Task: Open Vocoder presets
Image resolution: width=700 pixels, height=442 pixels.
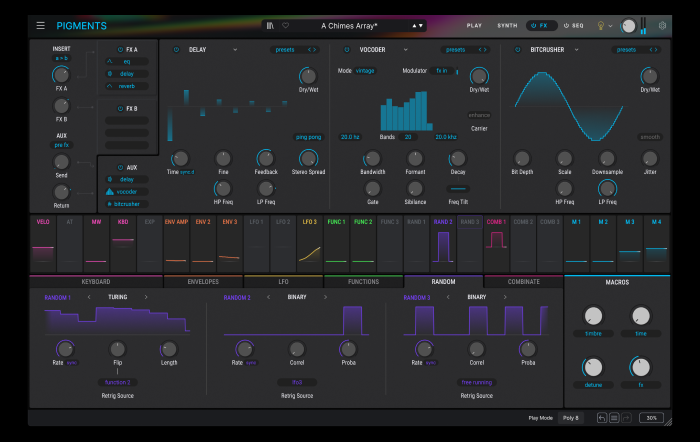Action: tap(455, 50)
